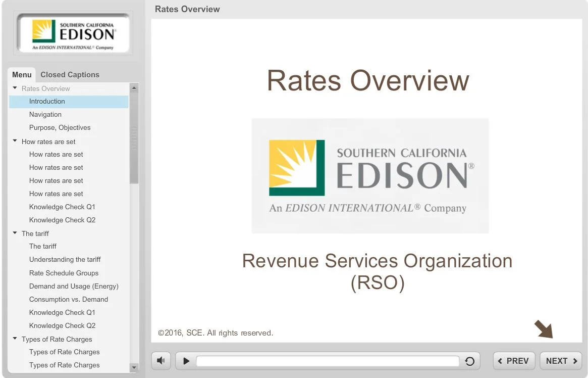Replay the slide using the circular arrow icon
Screen dimensions: 588x378
click(469, 361)
